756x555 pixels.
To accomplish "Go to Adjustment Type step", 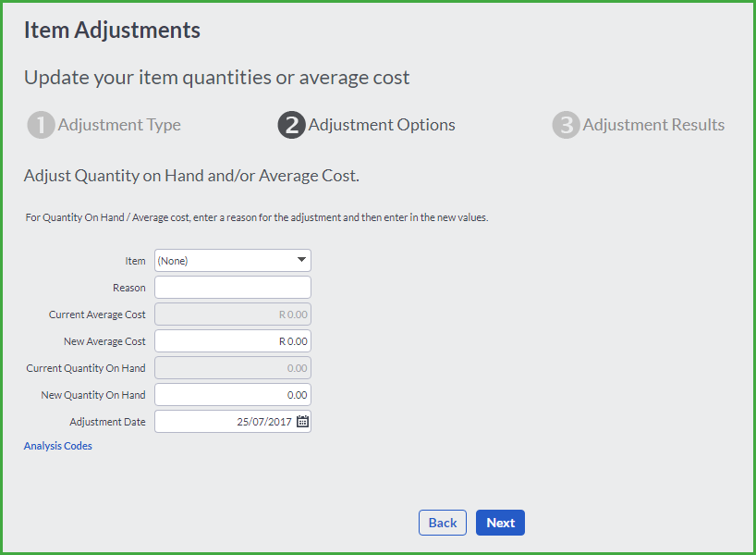I will pyautogui.click(x=119, y=125).
